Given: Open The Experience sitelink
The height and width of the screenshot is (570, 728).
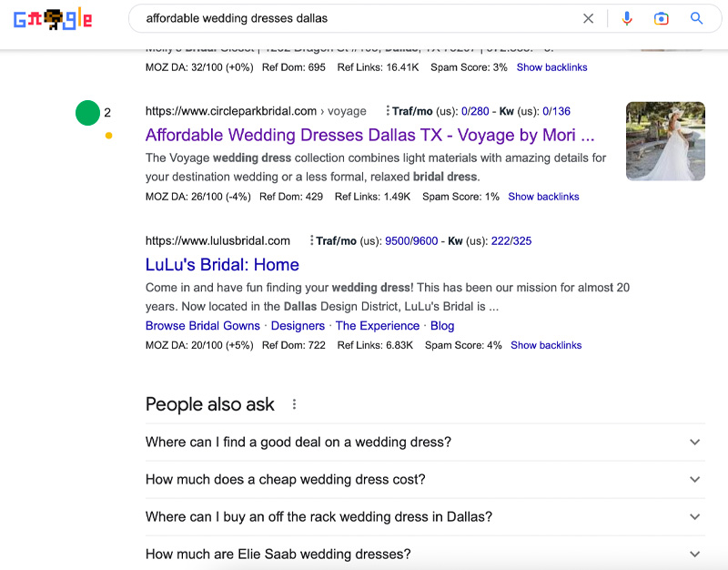Looking at the screenshot, I should tap(378, 326).
